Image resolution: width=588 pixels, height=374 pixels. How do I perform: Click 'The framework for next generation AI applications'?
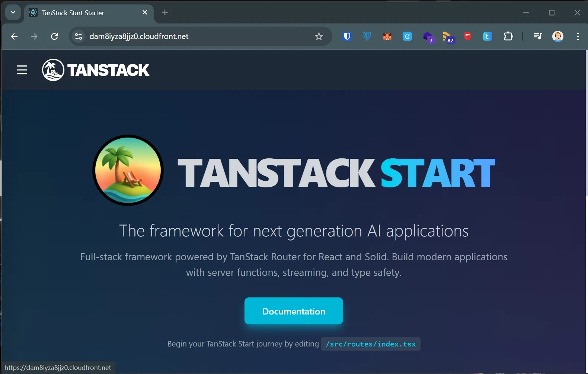[294, 231]
